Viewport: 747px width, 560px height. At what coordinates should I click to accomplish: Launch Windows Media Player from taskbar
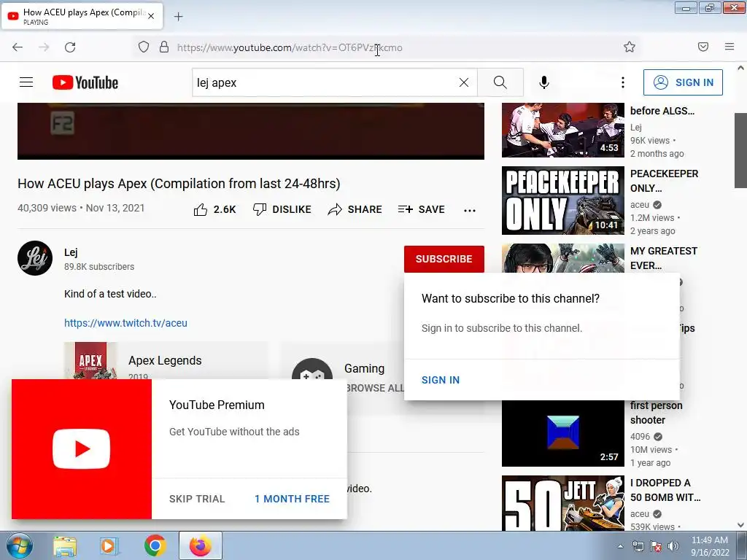pyautogui.click(x=109, y=545)
